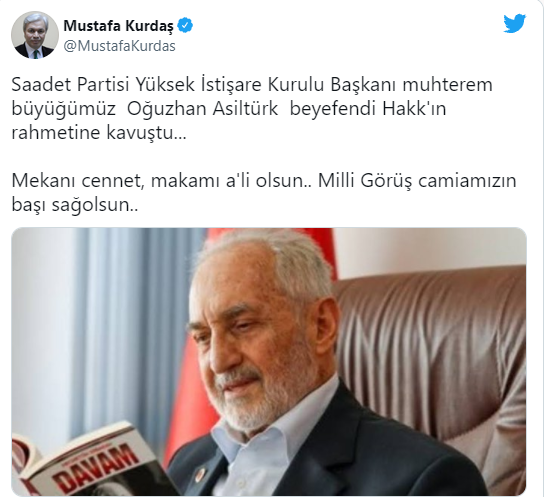Open the @MustafaKurdas handle link
The image size is (544, 497).
click(119, 46)
